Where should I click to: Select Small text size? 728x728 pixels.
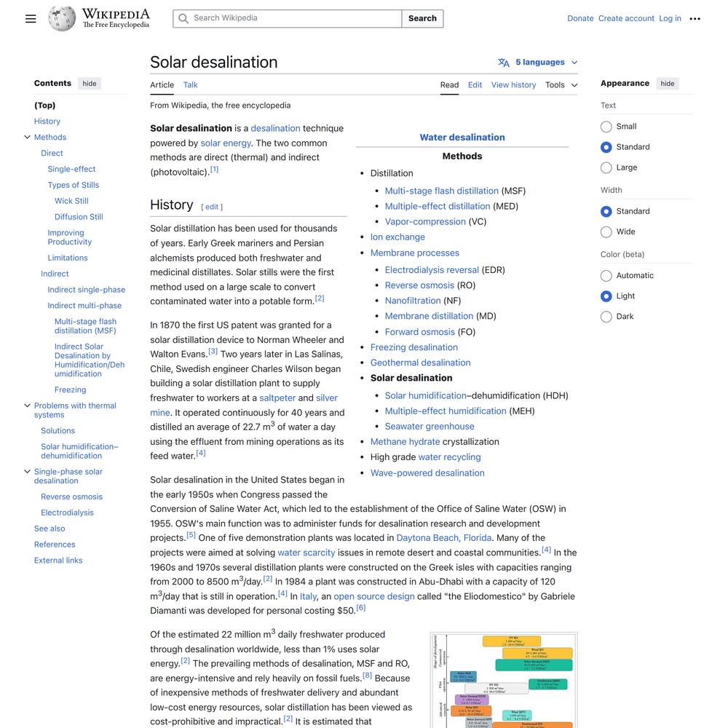tap(606, 127)
